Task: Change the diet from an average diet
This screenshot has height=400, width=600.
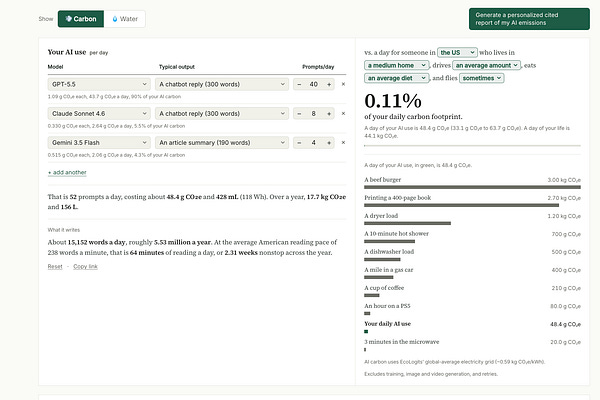Action: 396,78
